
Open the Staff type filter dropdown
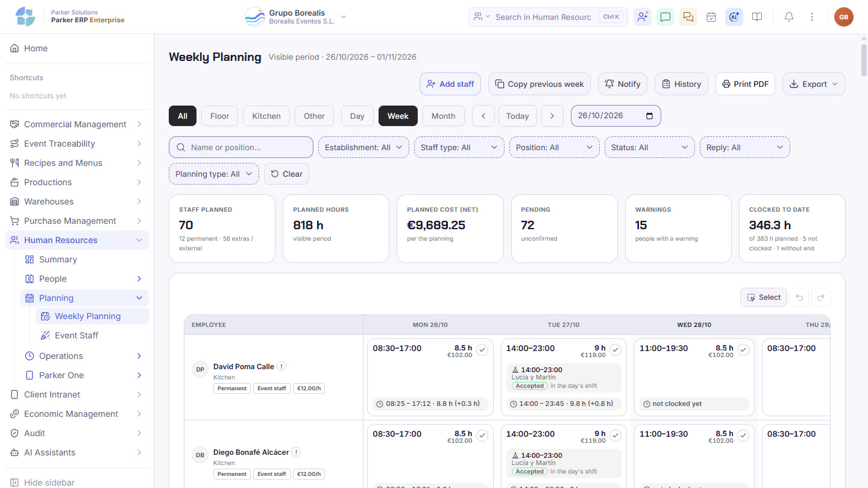[459, 147]
